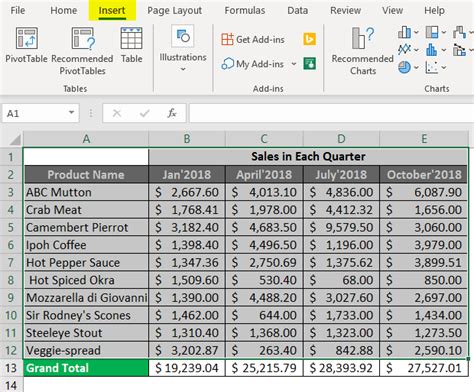Screen dimensions: 474x392
Task: Expand the Illustrations dropdown arrow
Action: (183, 69)
